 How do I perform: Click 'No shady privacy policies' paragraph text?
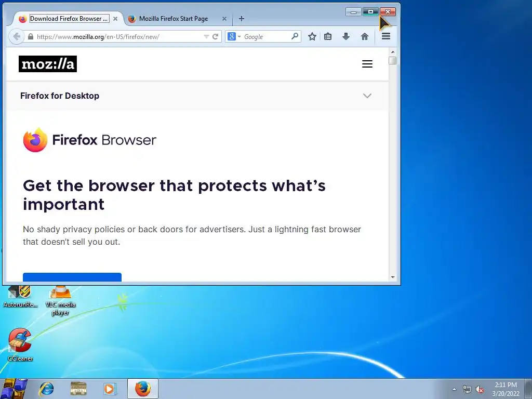[x=192, y=235]
